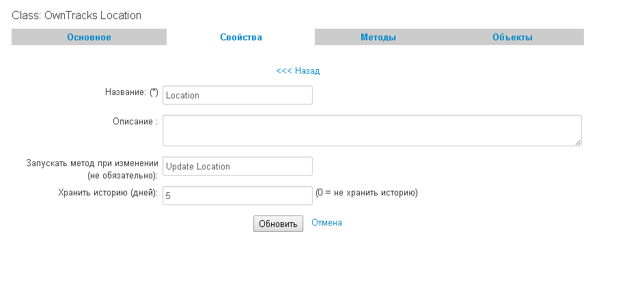644x281 pixels.
Task: Click the Отмена cancel link
Action: 326,222
